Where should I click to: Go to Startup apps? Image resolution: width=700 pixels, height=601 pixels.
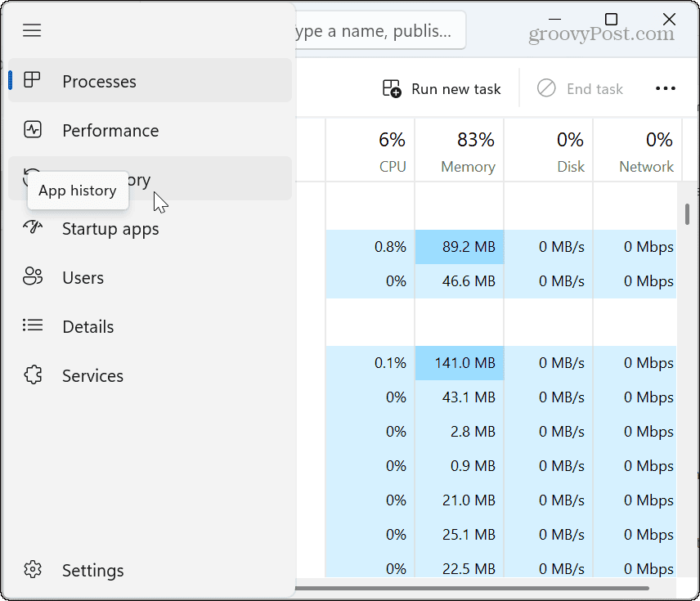(150, 228)
